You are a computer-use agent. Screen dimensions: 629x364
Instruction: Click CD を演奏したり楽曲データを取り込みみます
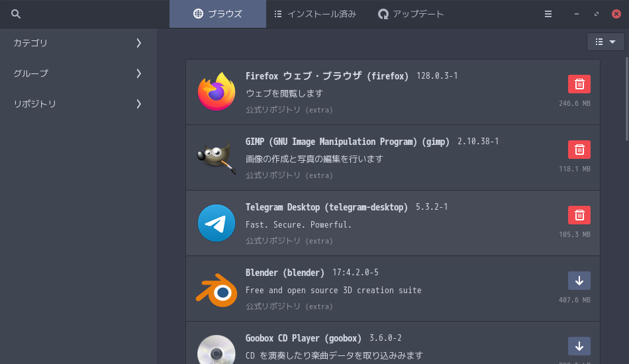point(334,355)
